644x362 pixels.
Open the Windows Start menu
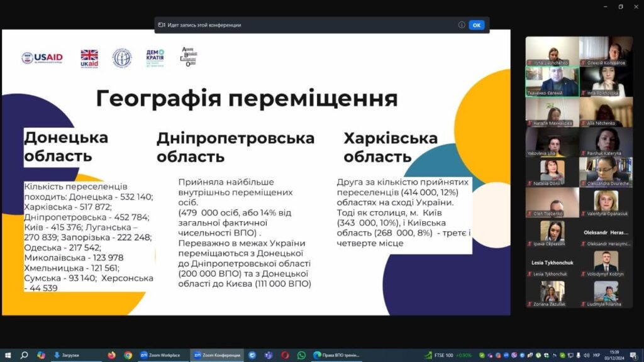(8, 355)
